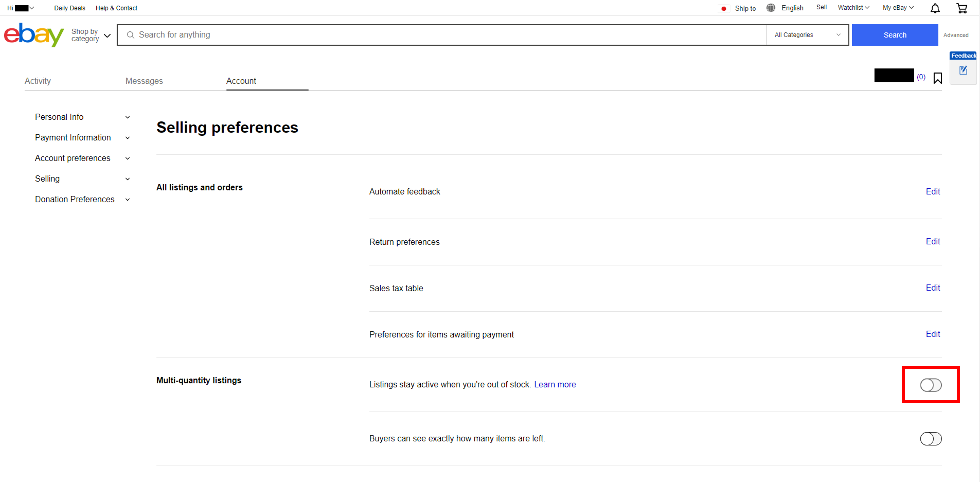Click the globe language icon
Image resolution: width=980 pixels, height=482 pixels.
[x=770, y=8]
